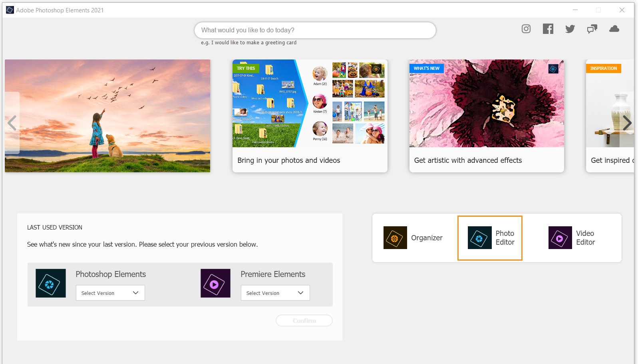Viewport: 638px width, 364px height.
Task: Click the Facebook icon
Action: (x=548, y=29)
